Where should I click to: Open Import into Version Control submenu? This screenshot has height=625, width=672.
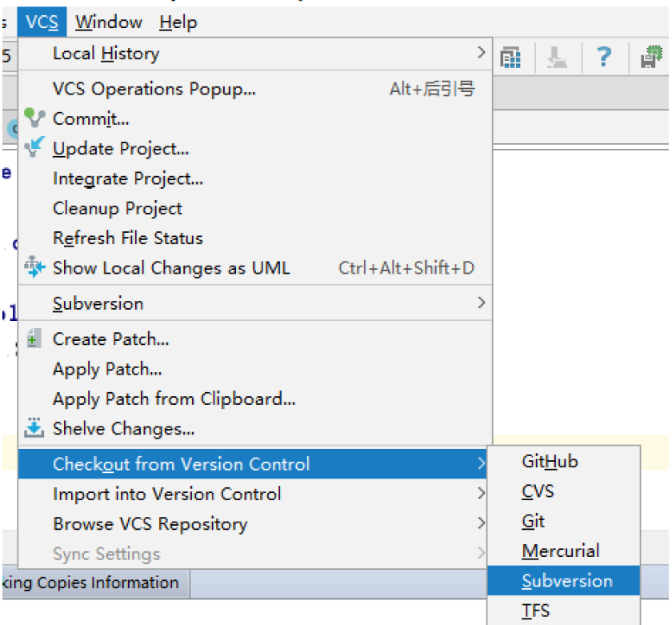253,494
